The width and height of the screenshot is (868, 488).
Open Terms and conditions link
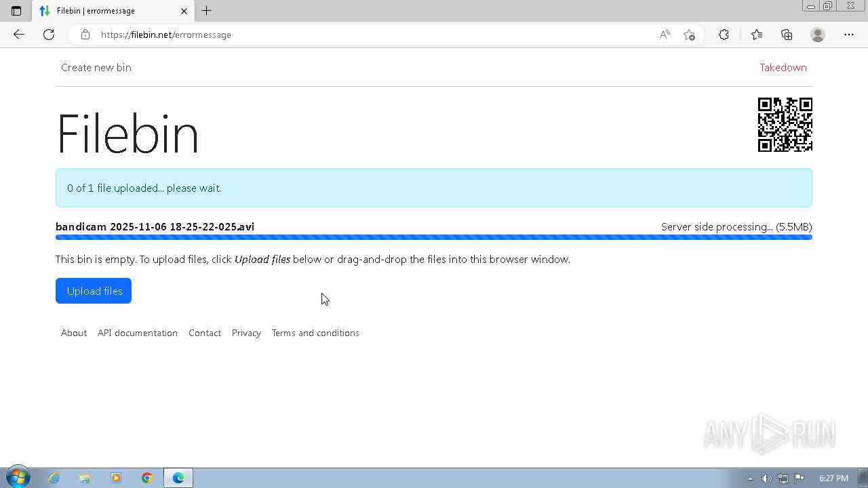[315, 333]
